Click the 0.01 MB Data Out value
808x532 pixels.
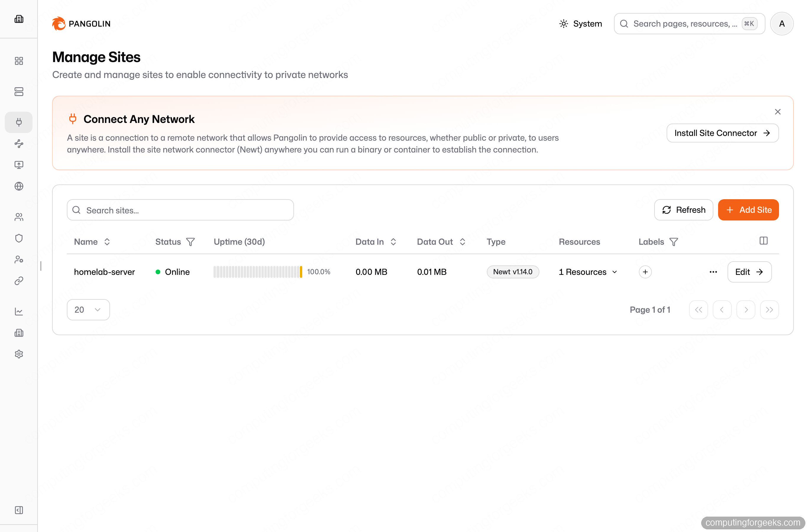tap(432, 272)
